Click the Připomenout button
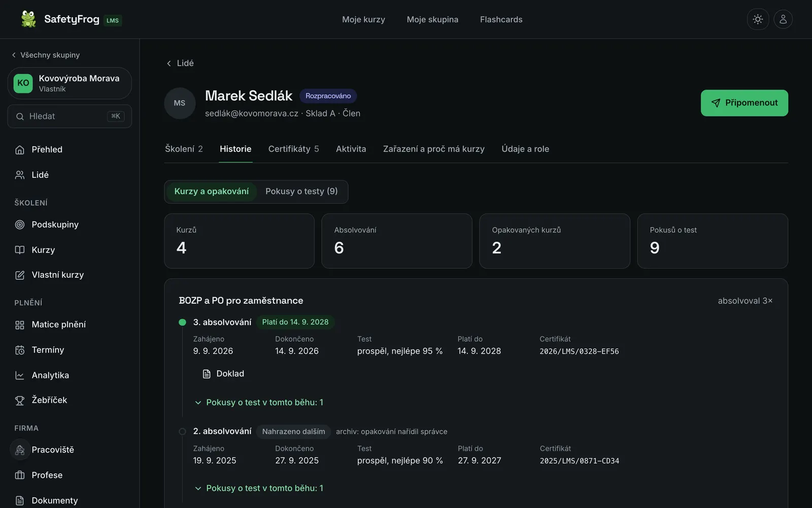This screenshot has height=508, width=812. 745,103
